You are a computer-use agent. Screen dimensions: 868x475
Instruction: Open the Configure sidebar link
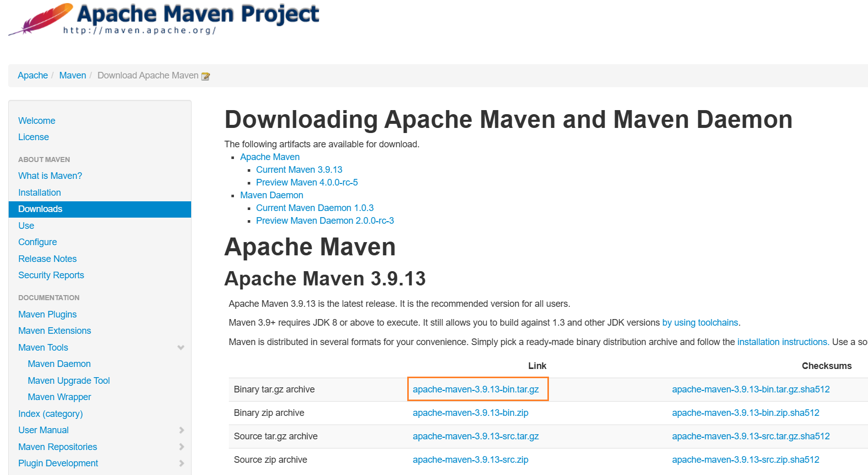[x=38, y=242]
